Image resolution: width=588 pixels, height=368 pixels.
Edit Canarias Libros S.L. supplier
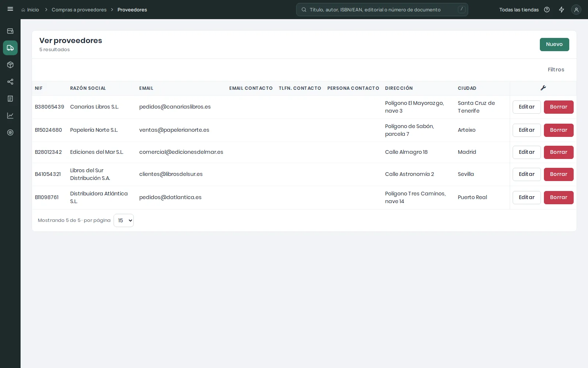(x=527, y=107)
